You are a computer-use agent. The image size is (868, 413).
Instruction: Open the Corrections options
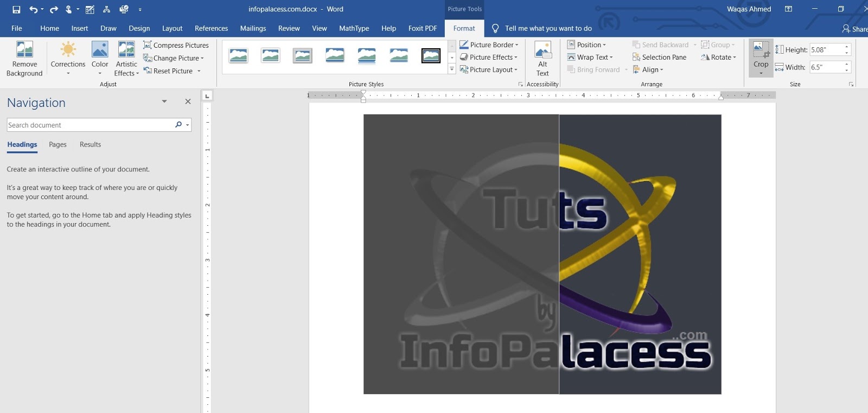coord(68,59)
